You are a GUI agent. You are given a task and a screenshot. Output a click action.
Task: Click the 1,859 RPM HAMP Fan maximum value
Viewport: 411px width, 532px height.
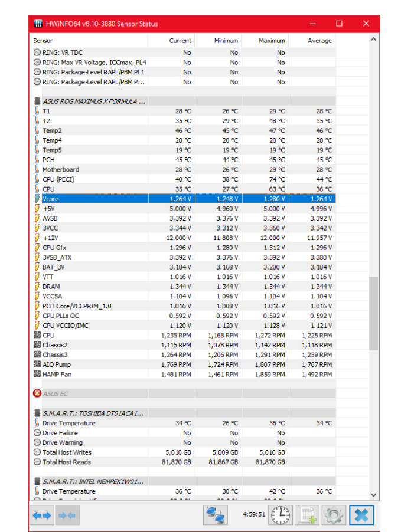click(x=270, y=375)
